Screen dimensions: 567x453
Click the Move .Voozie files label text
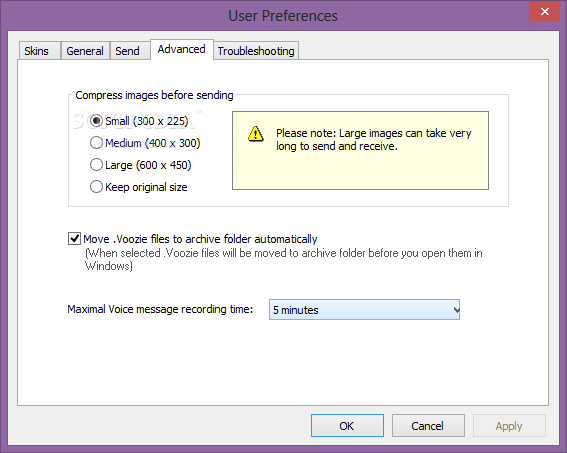click(x=200, y=239)
